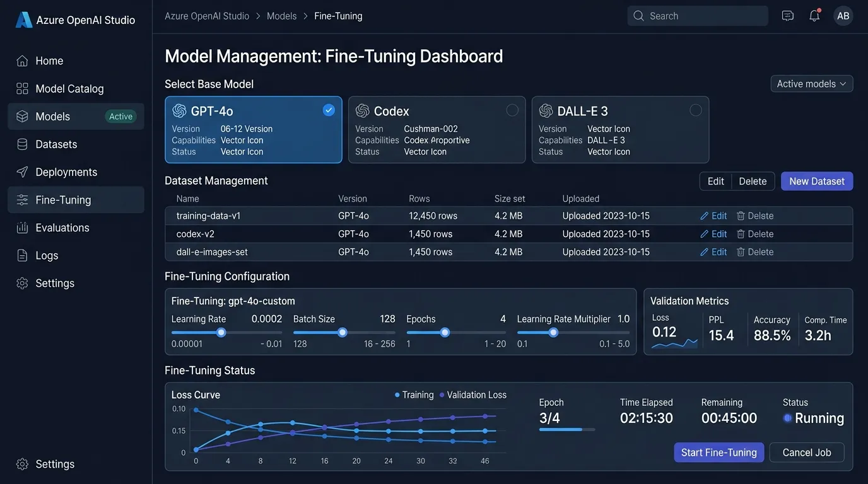Screen dimensions: 868x484
Task: Click the Start Fine-Tuning button
Action: pos(719,452)
